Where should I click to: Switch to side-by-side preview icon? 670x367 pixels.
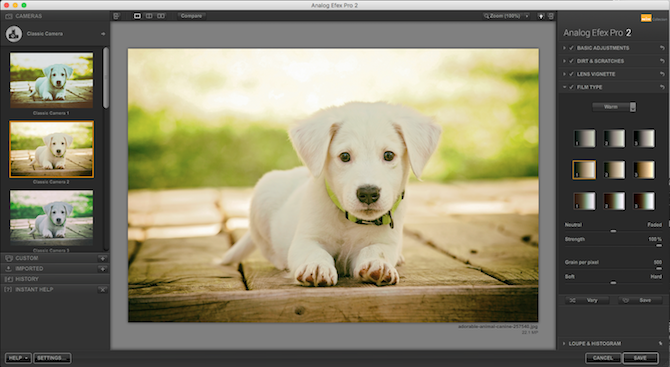pyautogui.click(x=161, y=16)
